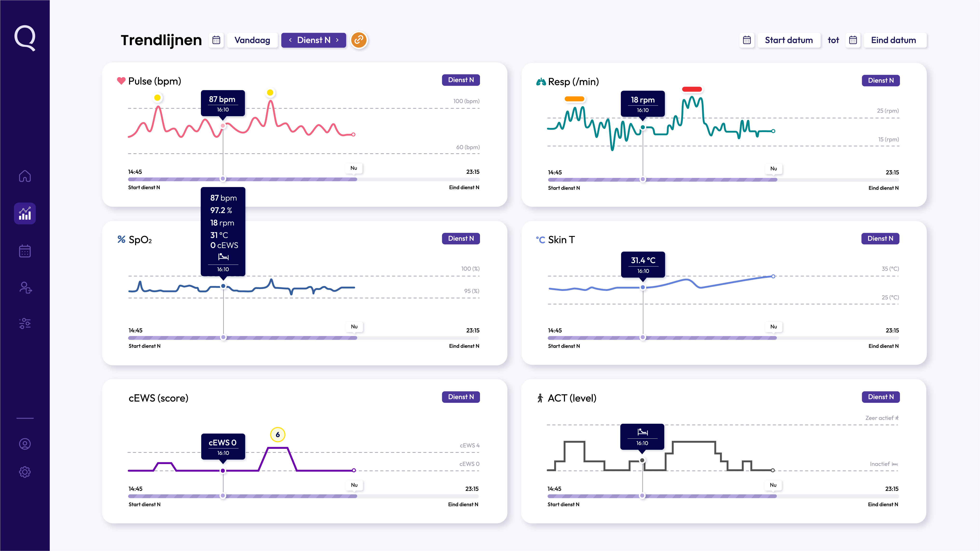Open the filter sliders sidebar icon

25,323
